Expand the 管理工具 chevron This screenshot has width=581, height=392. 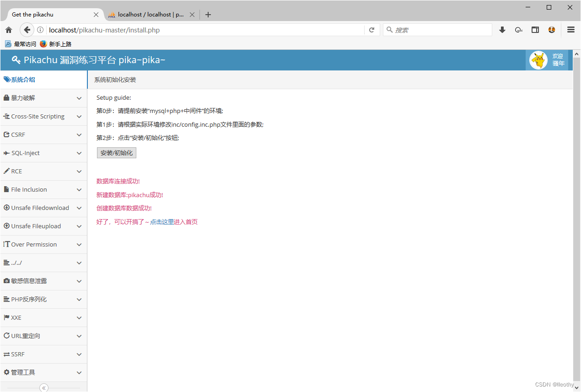tap(79, 373)
